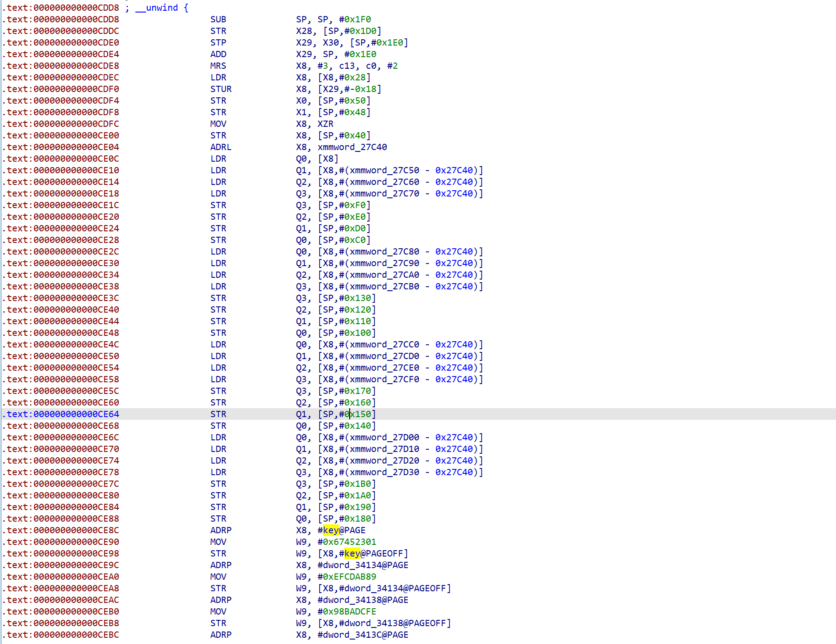Select the dword_34134@PAGE operand
The image size is (836, 644).
click(365, 565)
